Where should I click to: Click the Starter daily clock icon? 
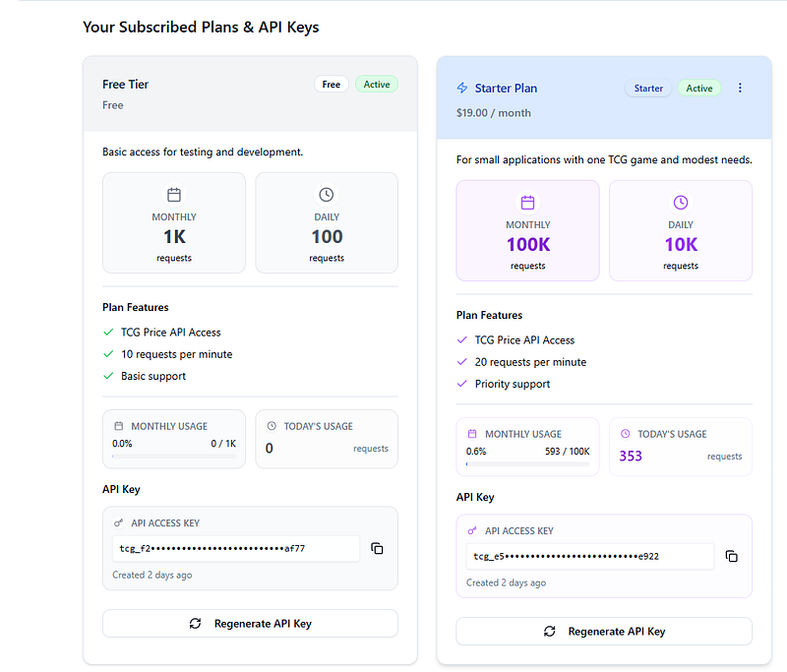pyautogui.click(x=681, y=203)
